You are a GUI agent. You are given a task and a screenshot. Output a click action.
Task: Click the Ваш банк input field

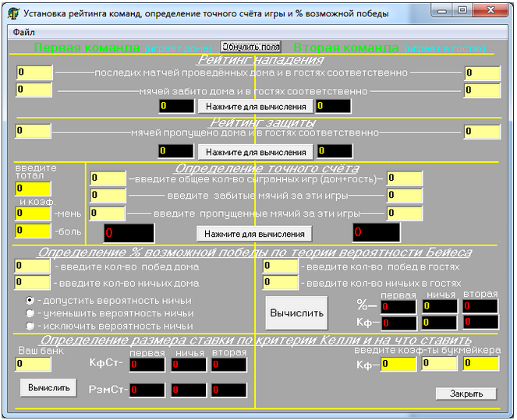33,364
